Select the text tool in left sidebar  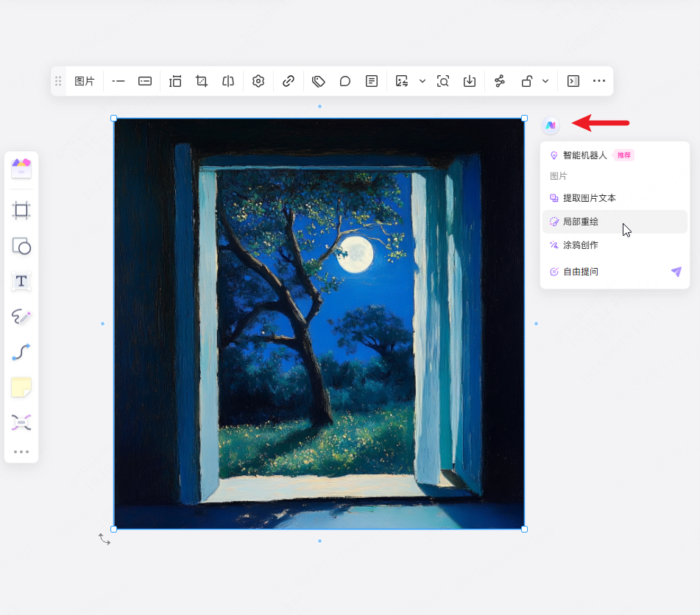21,281
